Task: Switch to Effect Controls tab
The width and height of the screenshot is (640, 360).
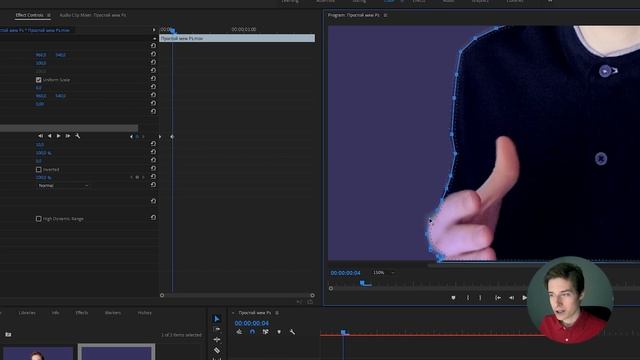Action: 29,15
